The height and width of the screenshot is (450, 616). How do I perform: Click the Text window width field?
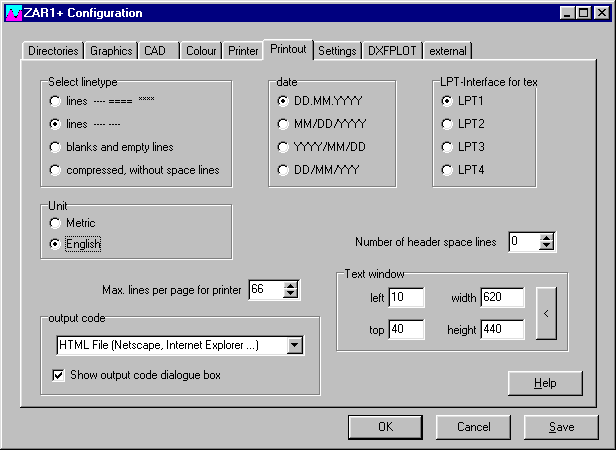501,298
